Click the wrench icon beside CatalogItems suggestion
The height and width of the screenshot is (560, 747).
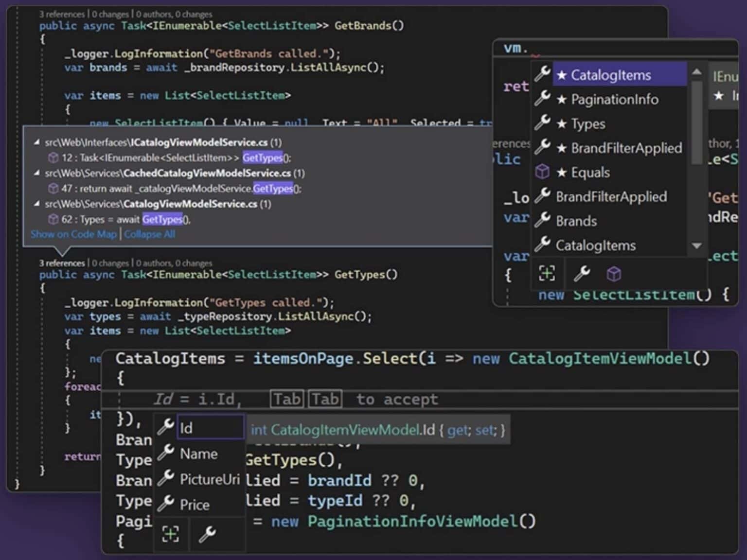pyautogui.click(x=542, y=73)
